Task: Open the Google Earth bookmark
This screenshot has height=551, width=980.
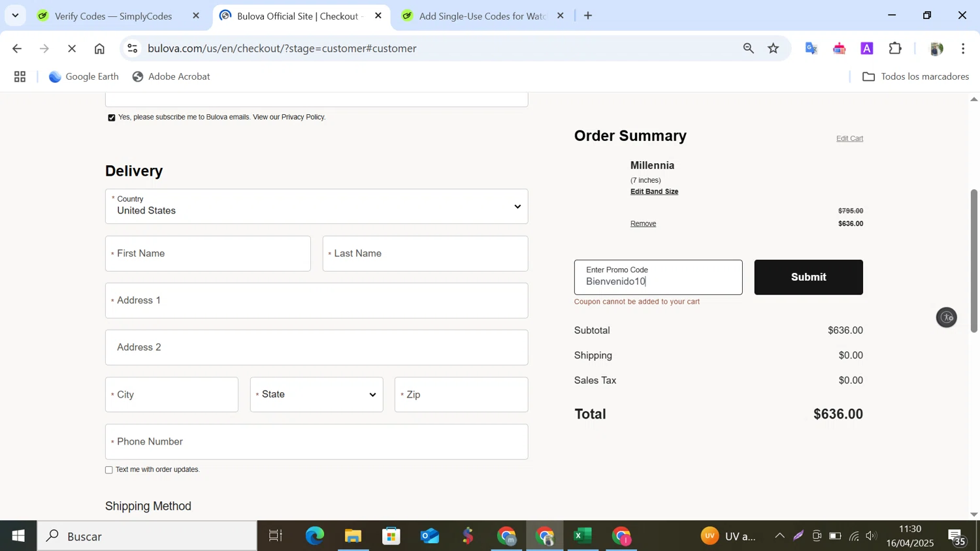Action: 84,76
